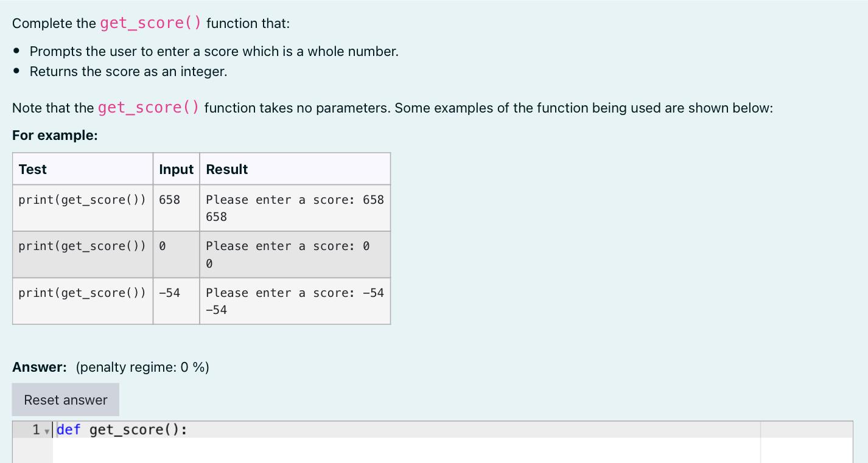Screen dimensions: 868x463
Task: Click the Input column header of the table
Action: click(x=176, y=169)
